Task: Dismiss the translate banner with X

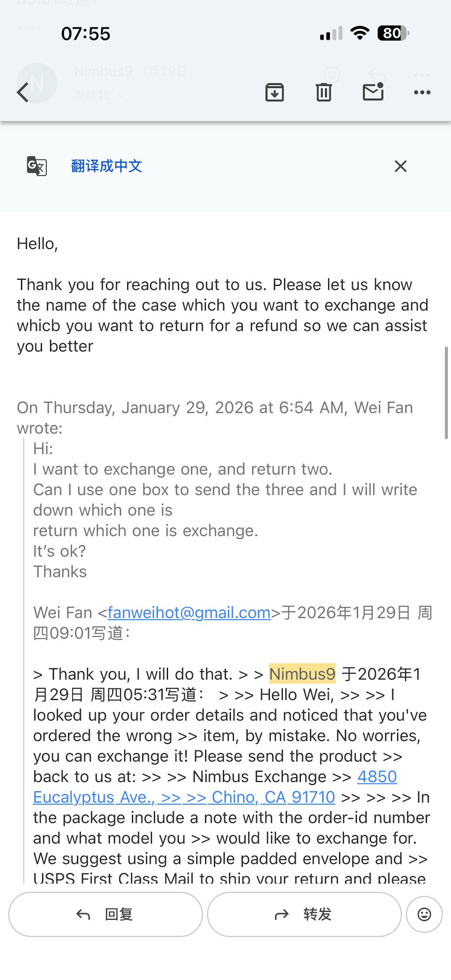Action: coord(400,166)
